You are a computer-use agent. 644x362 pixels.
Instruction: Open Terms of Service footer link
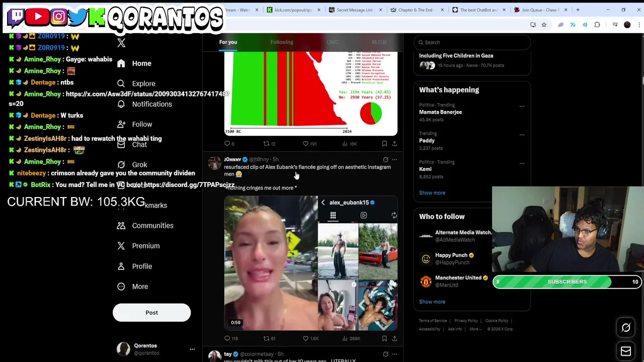coord(433,321)
